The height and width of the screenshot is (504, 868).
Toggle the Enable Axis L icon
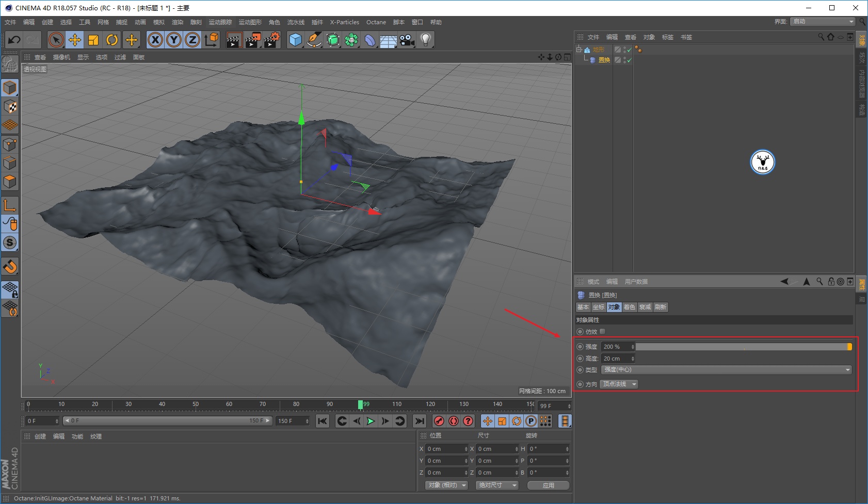pos(10,205)
